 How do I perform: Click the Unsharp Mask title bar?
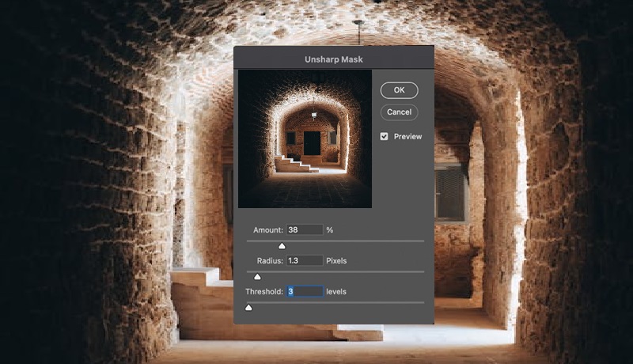click(x=334, y=59)
